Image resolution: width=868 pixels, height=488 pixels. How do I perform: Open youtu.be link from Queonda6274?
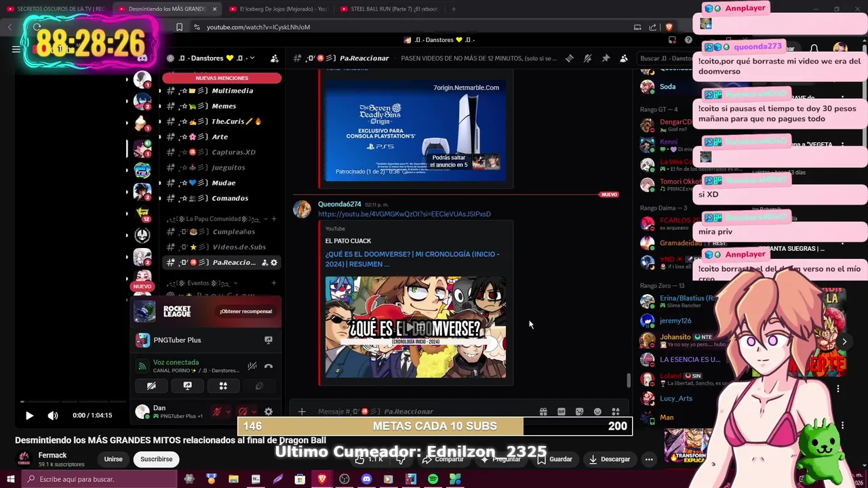[404, 214]
